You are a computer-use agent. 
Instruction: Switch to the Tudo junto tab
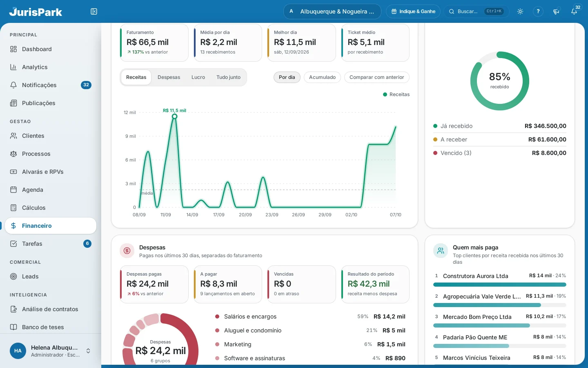(x=228, y=77)
